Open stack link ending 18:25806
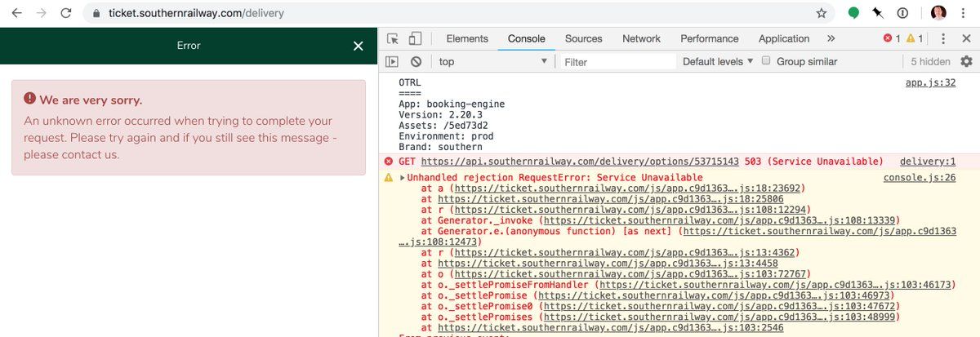This screenshot has width=980, height=337. point(611,198)
